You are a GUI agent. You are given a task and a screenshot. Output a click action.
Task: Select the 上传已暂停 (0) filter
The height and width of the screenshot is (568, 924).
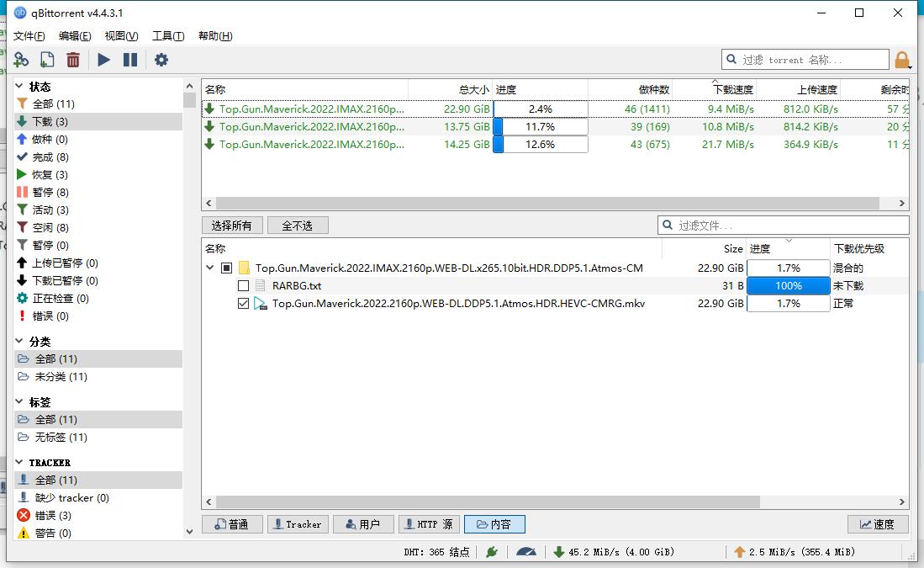point(98,263)
